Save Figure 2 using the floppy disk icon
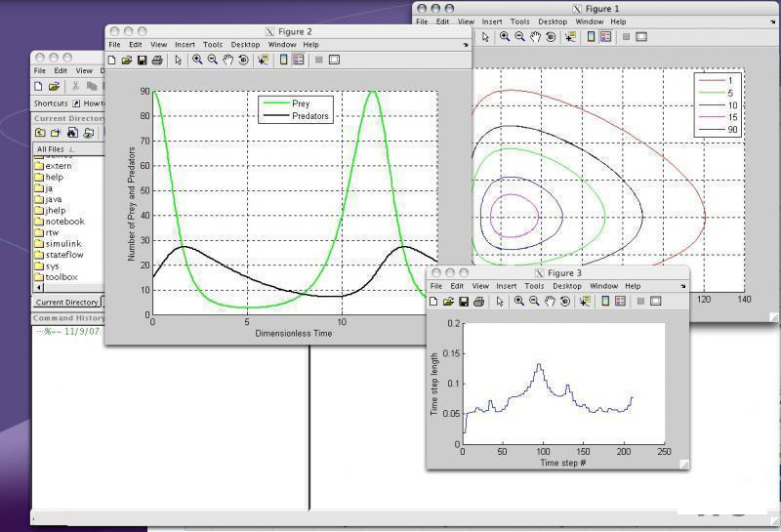Viewport: 781px width, 532px height. [142, 60]
